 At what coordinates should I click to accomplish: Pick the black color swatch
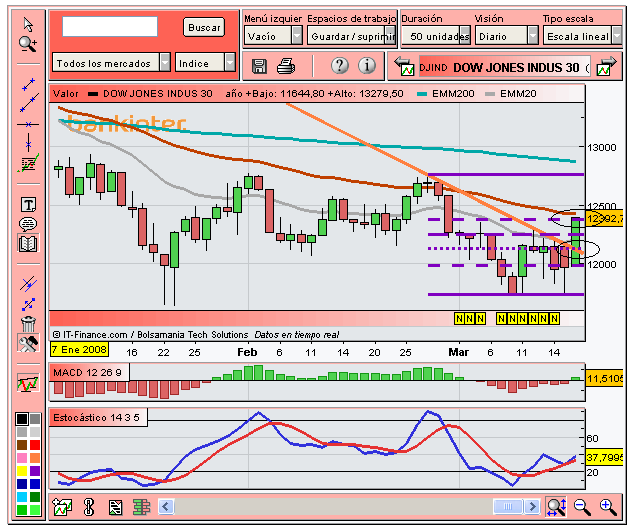pyautogui.click(x=22, y=419)
